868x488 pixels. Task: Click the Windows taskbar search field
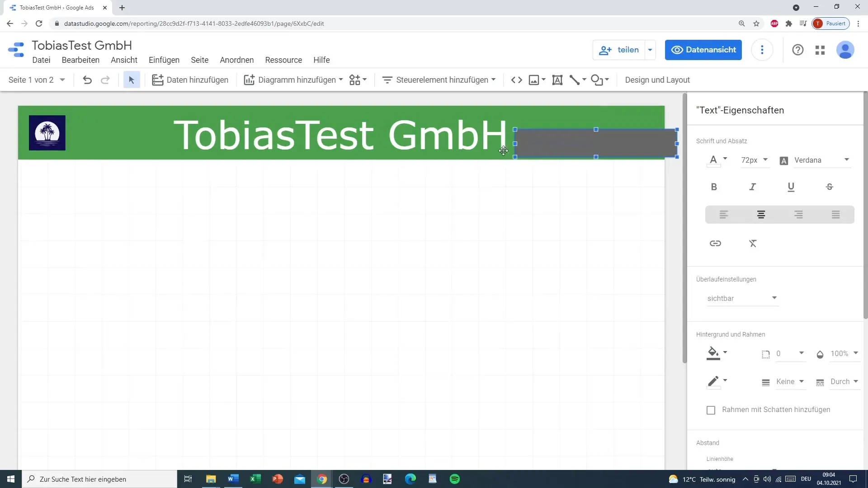99,479
